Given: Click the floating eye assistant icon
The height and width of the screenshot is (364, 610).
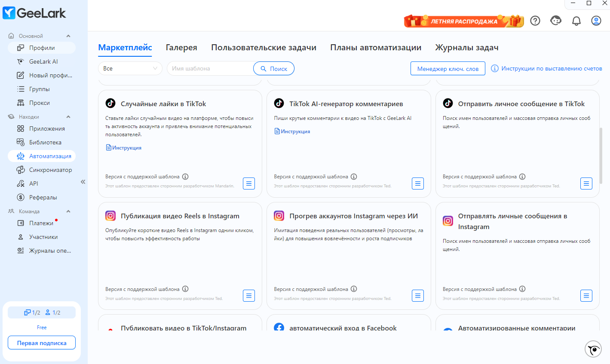Looking at the screenshot, I should click(593, 349).
